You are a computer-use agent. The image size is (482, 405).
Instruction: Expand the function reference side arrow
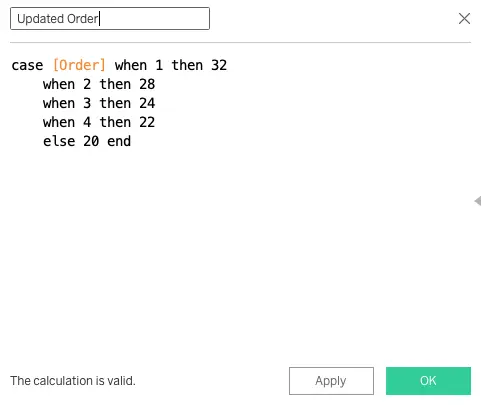(x=477, y=201)
